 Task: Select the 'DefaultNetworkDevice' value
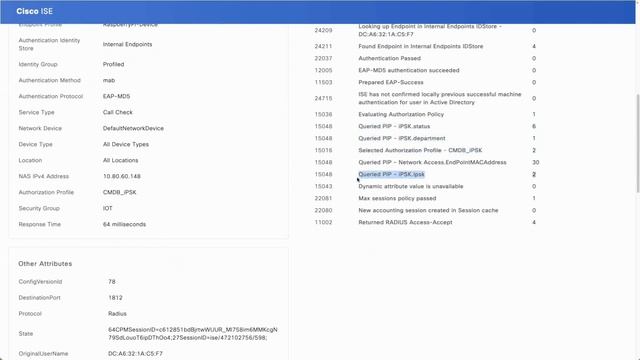[133, 128]
